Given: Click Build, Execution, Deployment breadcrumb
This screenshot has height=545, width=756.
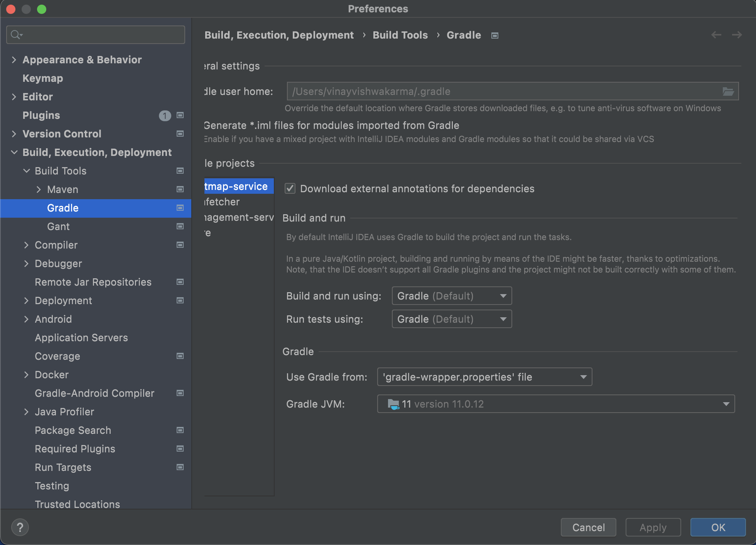Looking at the screenshot, I should coord(279,35).
